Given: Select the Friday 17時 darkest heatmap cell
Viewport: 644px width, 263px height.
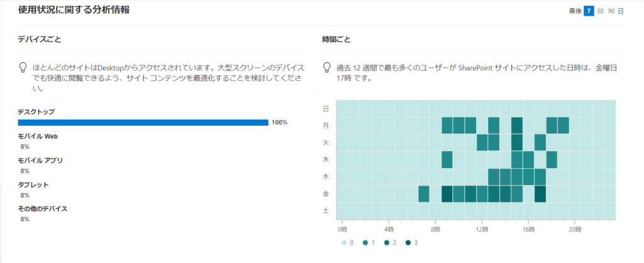Looking at the screenshot, I should (540, 194).
